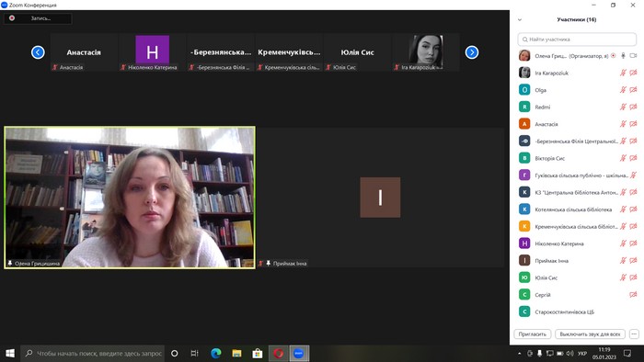Screen dimensions: 644x362
Task: Select Ira Karapoziuk photo thumbnail in strip
Action: point(426,52)
